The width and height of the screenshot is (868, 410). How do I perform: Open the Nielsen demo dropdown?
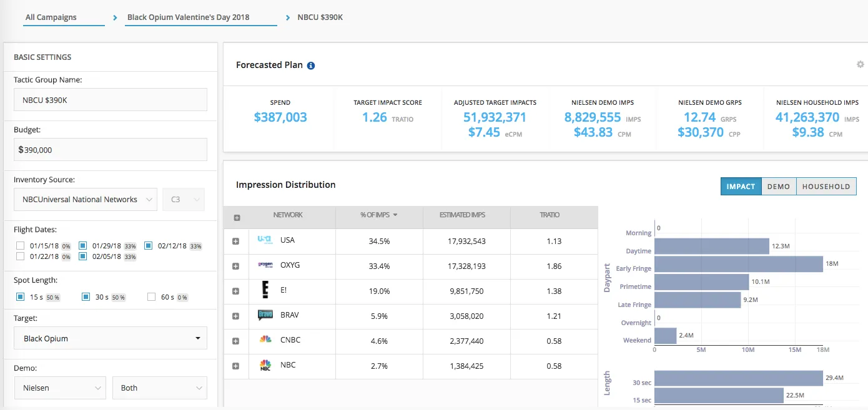pos(60,388)
